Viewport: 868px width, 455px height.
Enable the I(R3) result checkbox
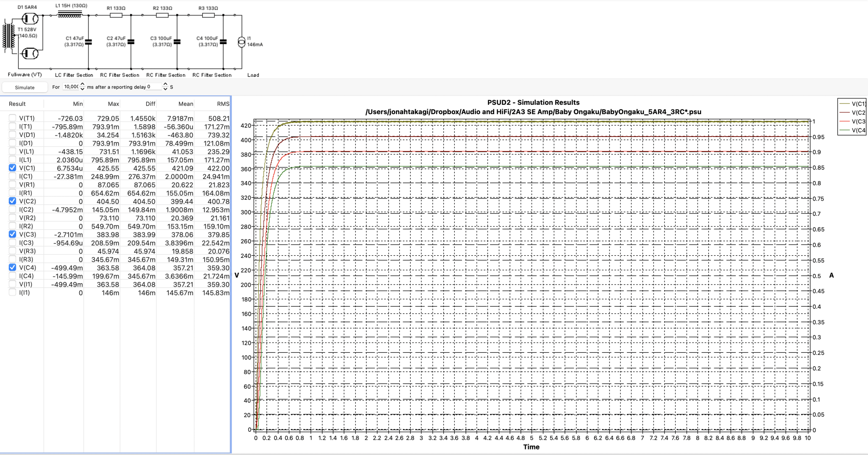pos(12,260)
